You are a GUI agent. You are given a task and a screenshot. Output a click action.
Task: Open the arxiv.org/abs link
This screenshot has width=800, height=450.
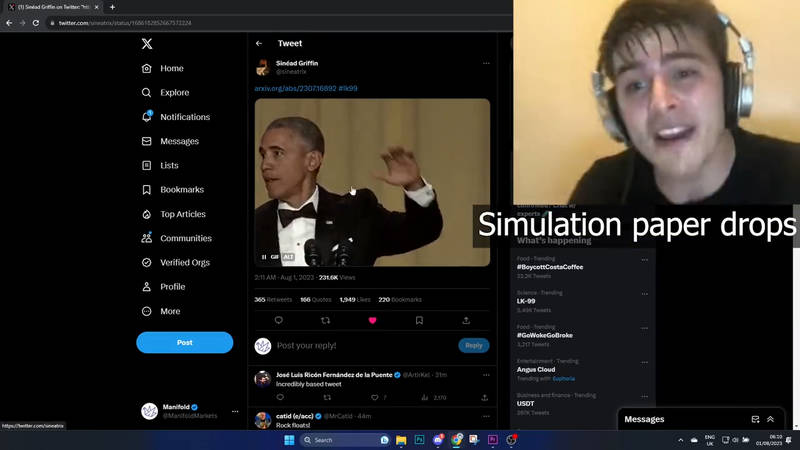(x=295, y=88)
